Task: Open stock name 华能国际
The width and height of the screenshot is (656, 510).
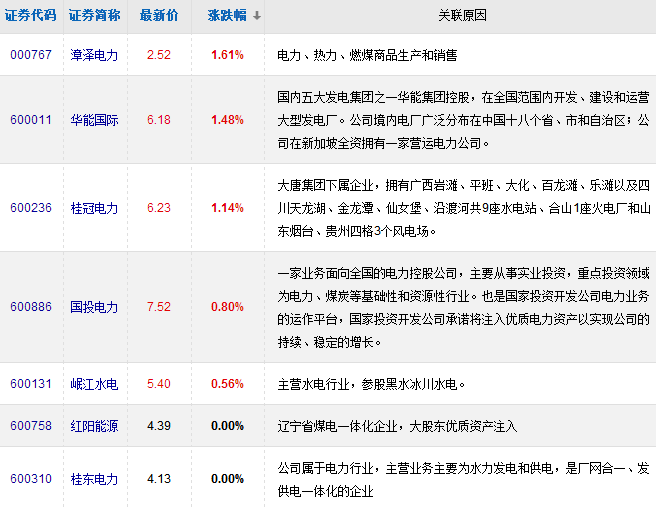Action: (x=94, y=120)
